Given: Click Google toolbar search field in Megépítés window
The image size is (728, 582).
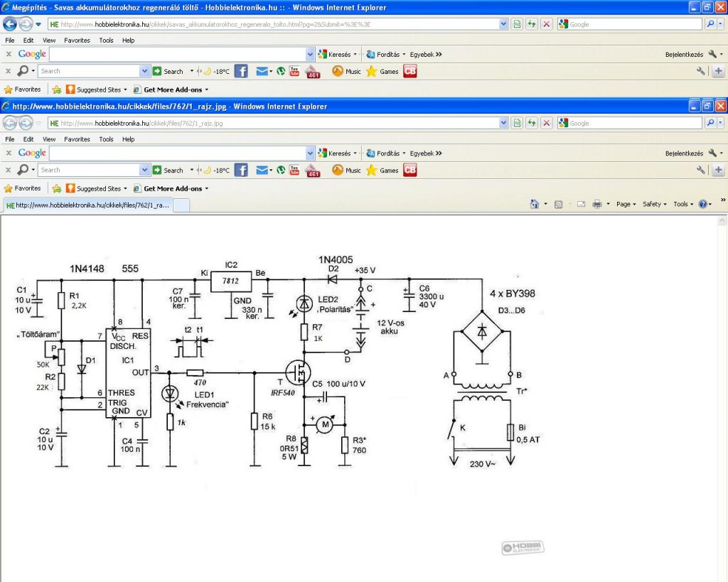Looking at the screenshot, I should coord(178,54).
